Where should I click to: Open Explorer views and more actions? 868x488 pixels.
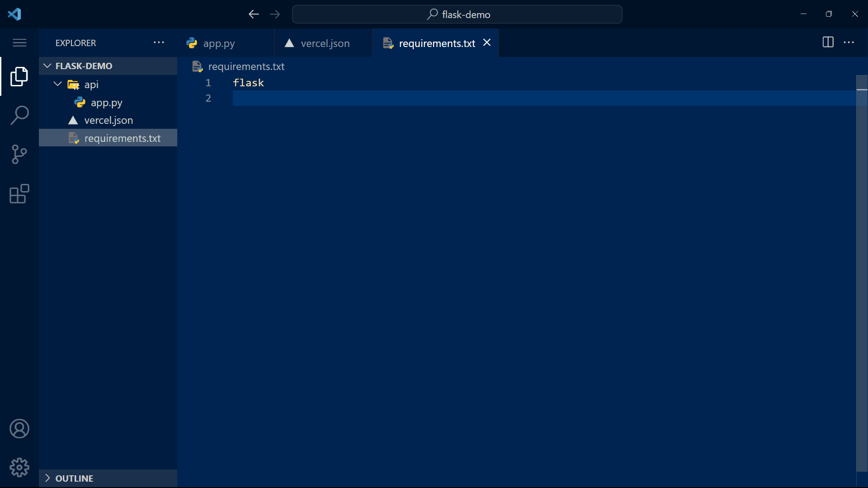pos(159,42)
